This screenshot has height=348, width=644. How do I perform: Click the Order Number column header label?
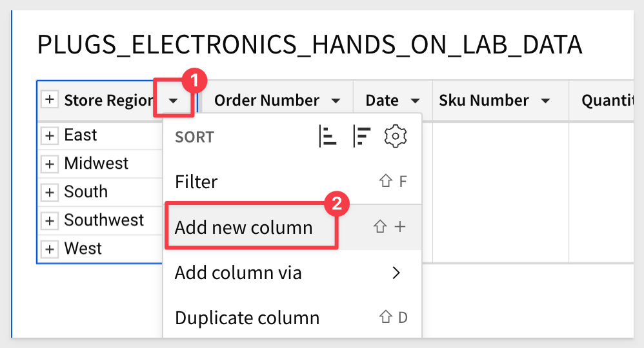click(x=267, y=101)
